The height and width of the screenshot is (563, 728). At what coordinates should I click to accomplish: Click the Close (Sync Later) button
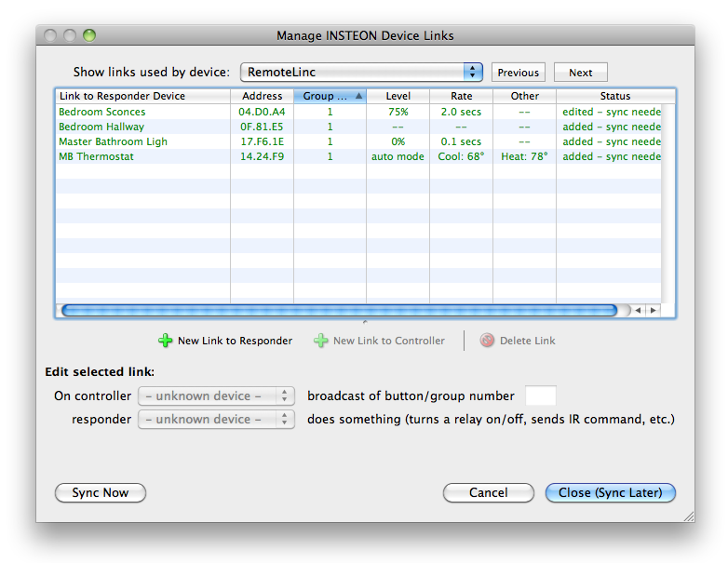coord(610,492)
